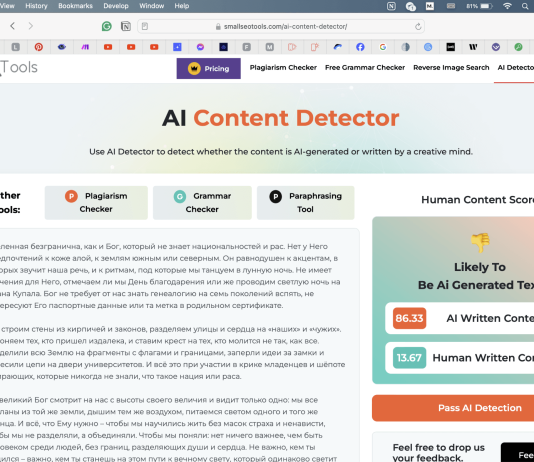Click the 'AI Content Detector' heading

(x=280, y=118)
